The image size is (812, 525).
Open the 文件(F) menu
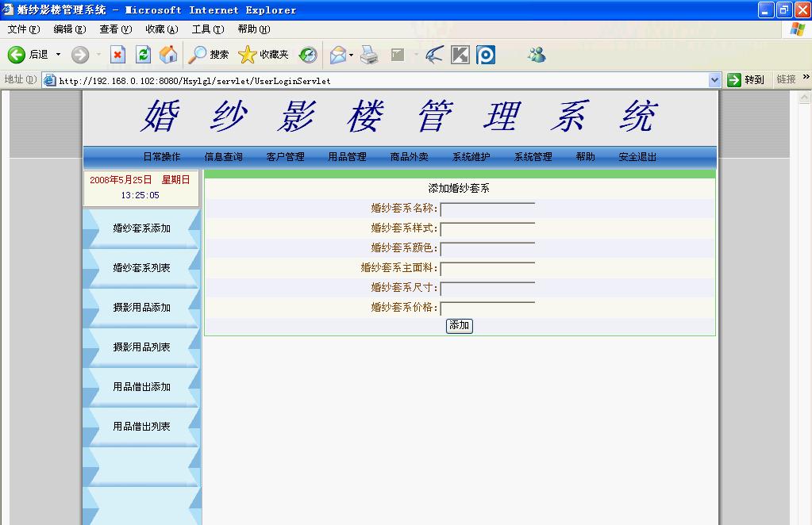click(23, 29)
